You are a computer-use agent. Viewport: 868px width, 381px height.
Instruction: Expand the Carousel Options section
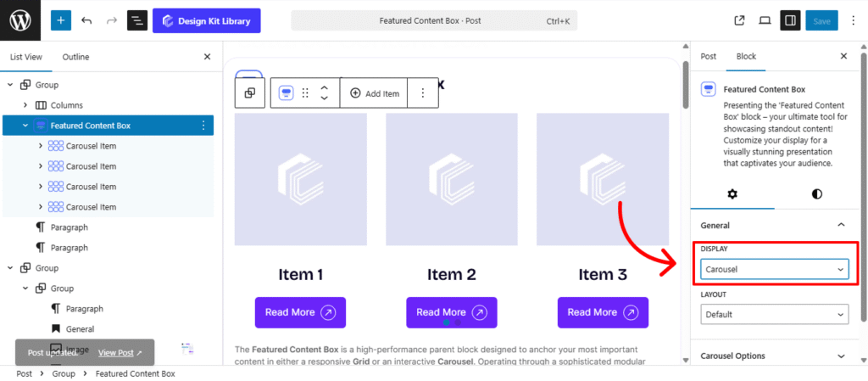coord(841,356)
